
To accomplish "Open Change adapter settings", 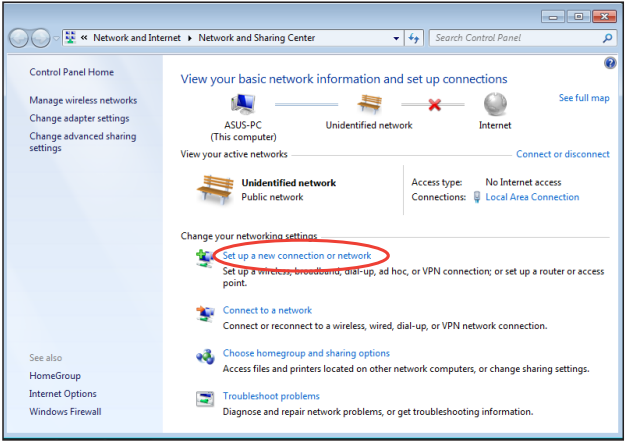I will [x=79, y=118].
